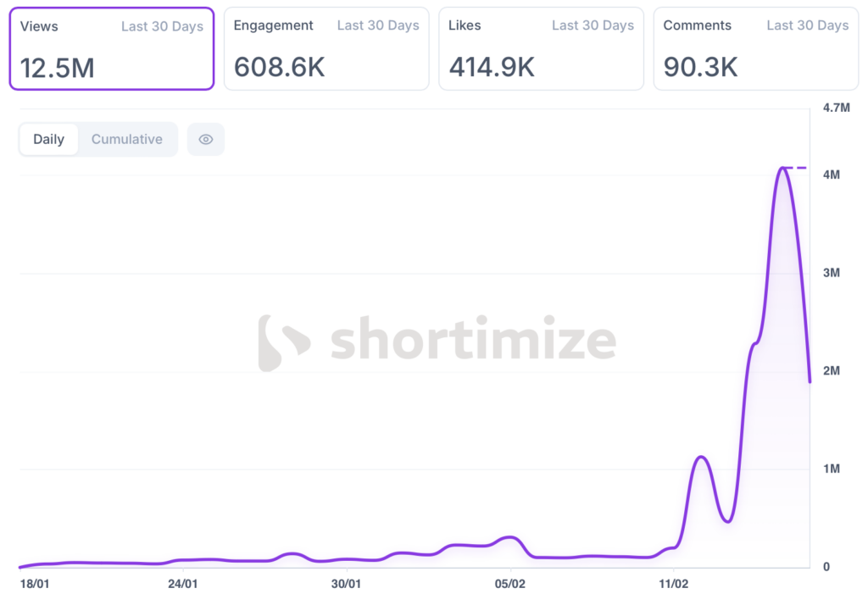Screen dimensions: 868x594
Task: Click the smaller chart peak near 1M
Action: (702, 458)
